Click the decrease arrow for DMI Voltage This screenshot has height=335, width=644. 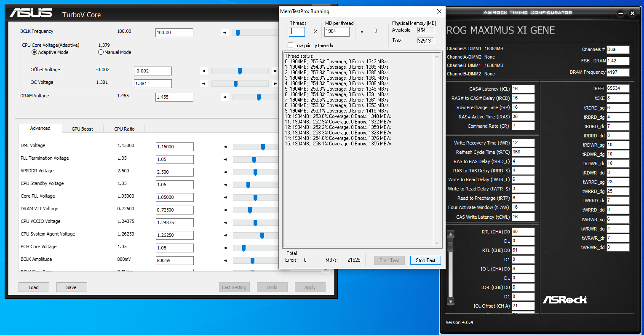pyautogui.click(x=225, y=147)
